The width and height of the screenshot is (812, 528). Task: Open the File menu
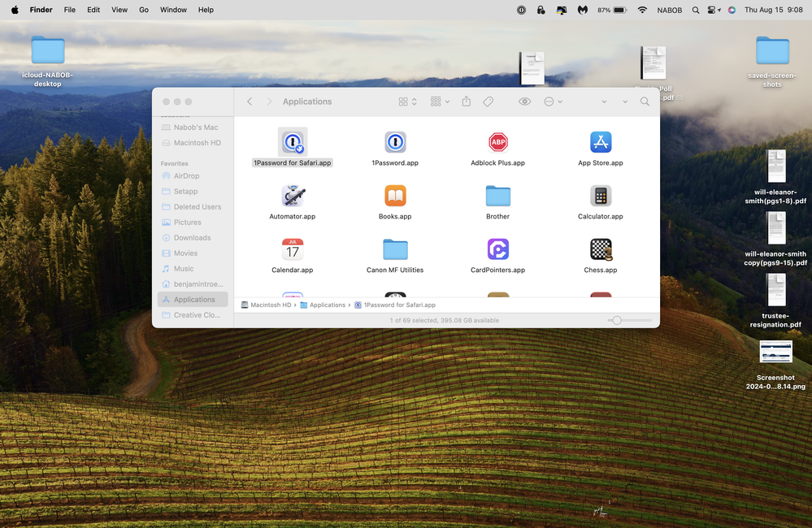pos(70,10)
